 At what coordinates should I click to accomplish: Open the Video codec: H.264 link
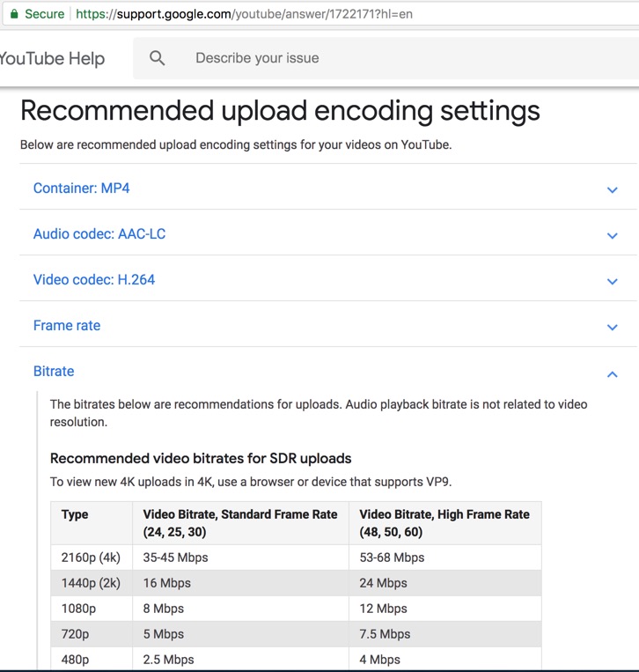[94, 280]
